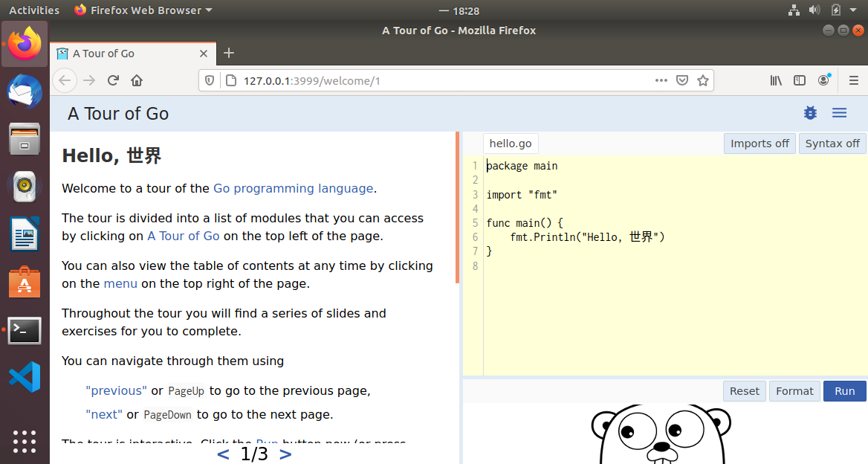Viewport: 868px width, 464px height.
Task: Click the Firefox forward arrow button
Action: pyautogui.click(x=89, y=80)
